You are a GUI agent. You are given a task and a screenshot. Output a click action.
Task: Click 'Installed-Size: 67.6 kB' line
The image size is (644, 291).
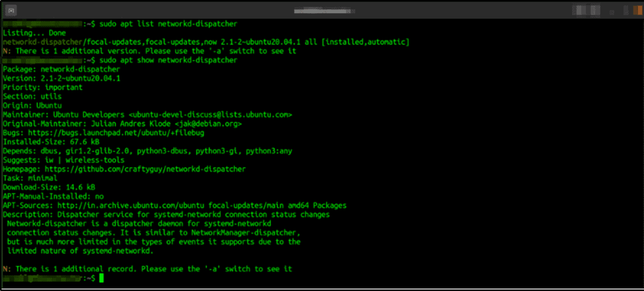coord(51,142)
